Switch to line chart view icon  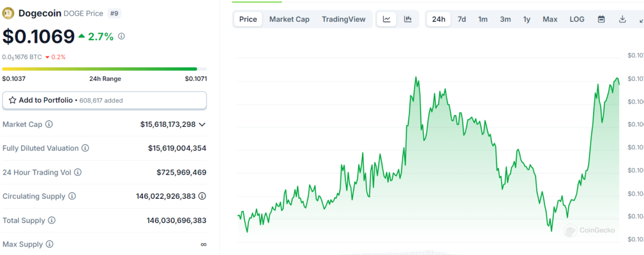(x=387, y=19)
